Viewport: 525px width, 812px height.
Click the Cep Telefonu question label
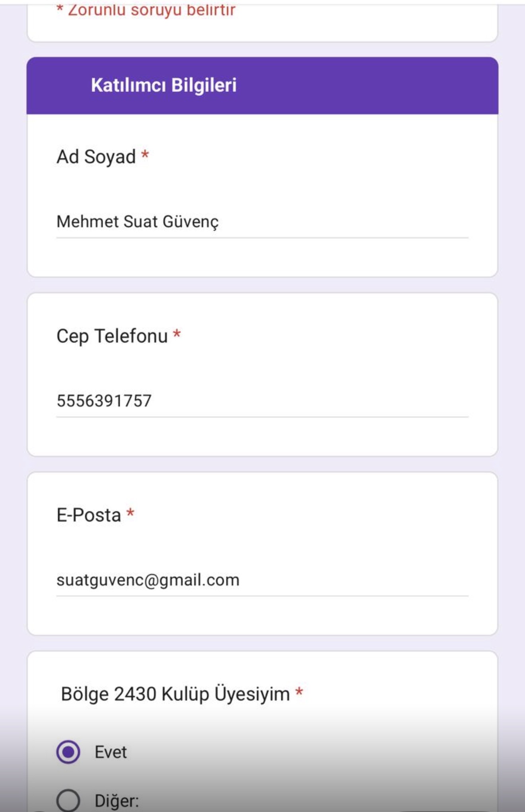(x=112, y=336)
